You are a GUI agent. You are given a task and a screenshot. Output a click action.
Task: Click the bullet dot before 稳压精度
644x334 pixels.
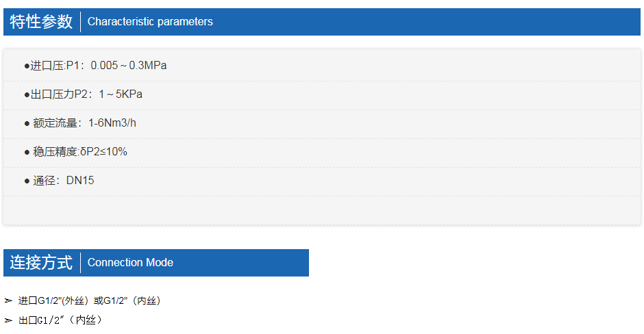27,152
